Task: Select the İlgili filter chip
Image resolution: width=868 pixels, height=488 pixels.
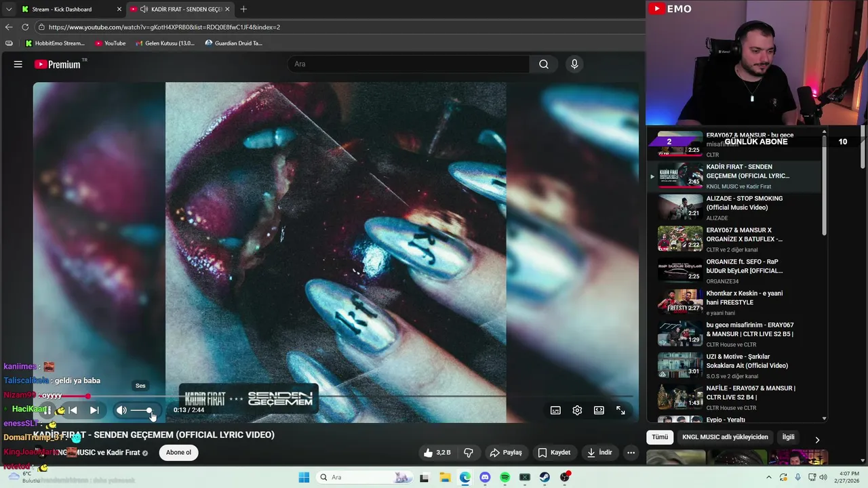Action: [x=788, y=437]
